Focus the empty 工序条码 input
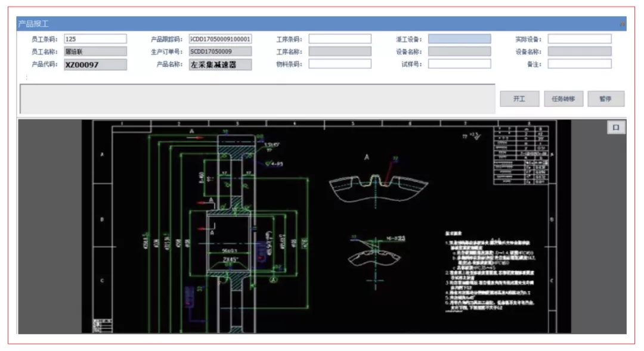Viewport: 644px width, 351px height. click(x=340, y=39)
